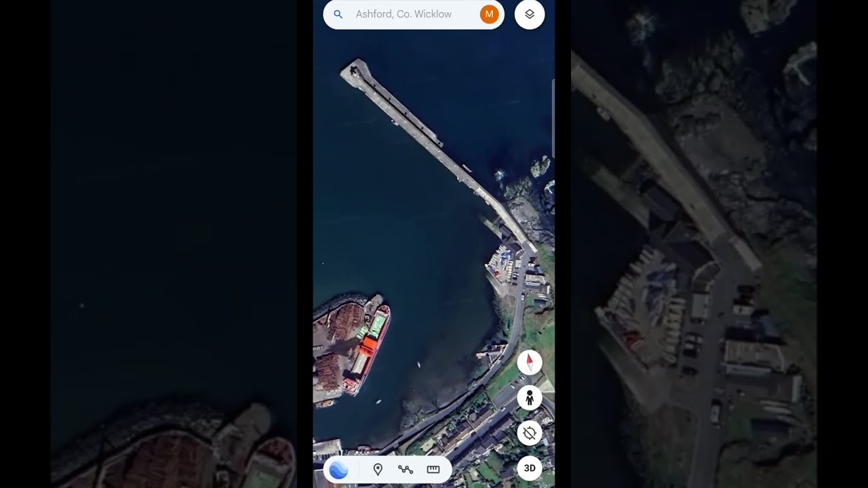This screenshot has width=868, height=488.
Task: Open the map layers button
Action: pos(530,14)
